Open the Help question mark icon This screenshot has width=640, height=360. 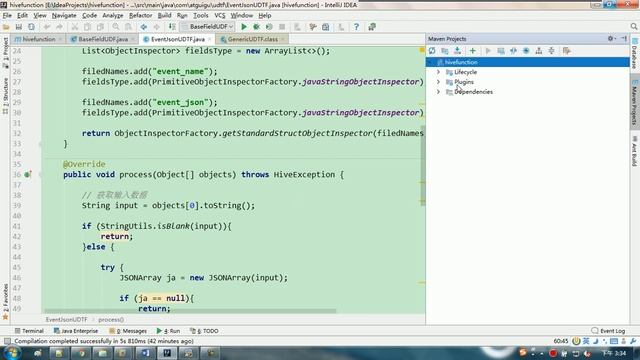coord(356,27)
